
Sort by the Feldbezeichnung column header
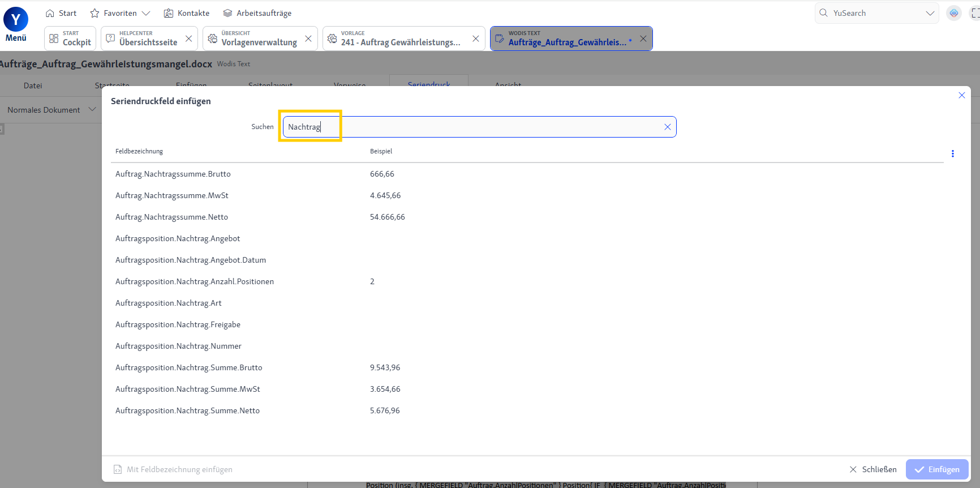pos(139,151)
